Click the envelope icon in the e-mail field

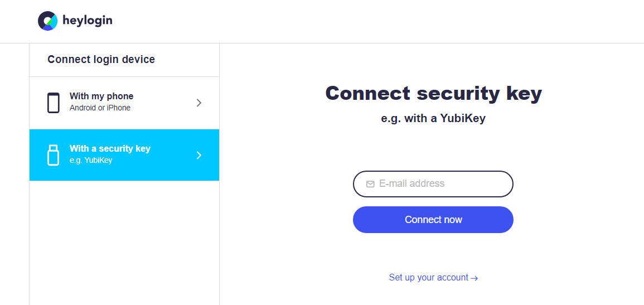tap(370, 184)
